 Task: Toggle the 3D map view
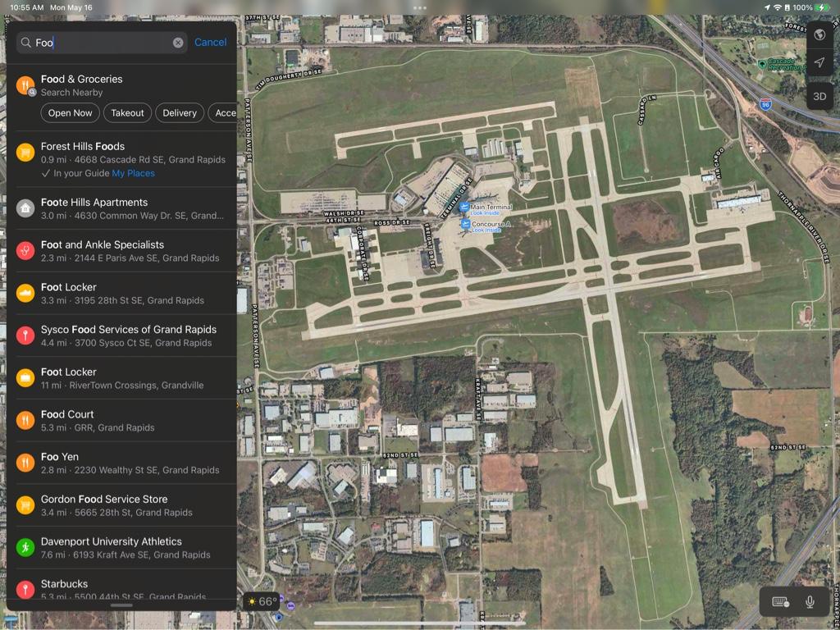(x=819, y=97)
